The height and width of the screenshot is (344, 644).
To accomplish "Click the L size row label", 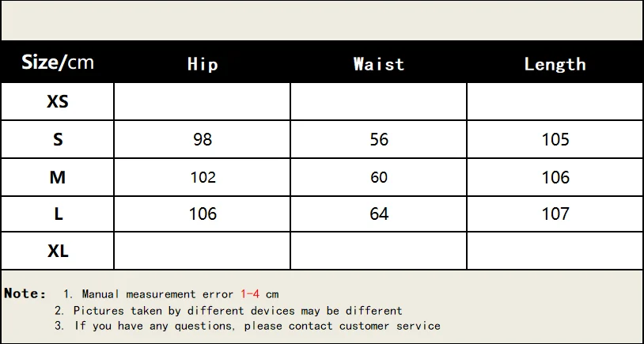I will pyautogui.click(x=58, y=214).
